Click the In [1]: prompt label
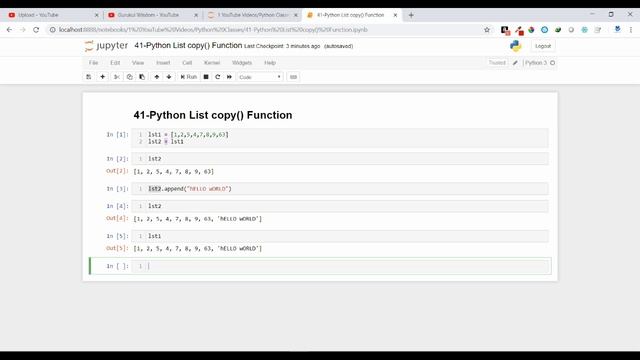Screen dimensions: 640x360 tap(118, 134)
